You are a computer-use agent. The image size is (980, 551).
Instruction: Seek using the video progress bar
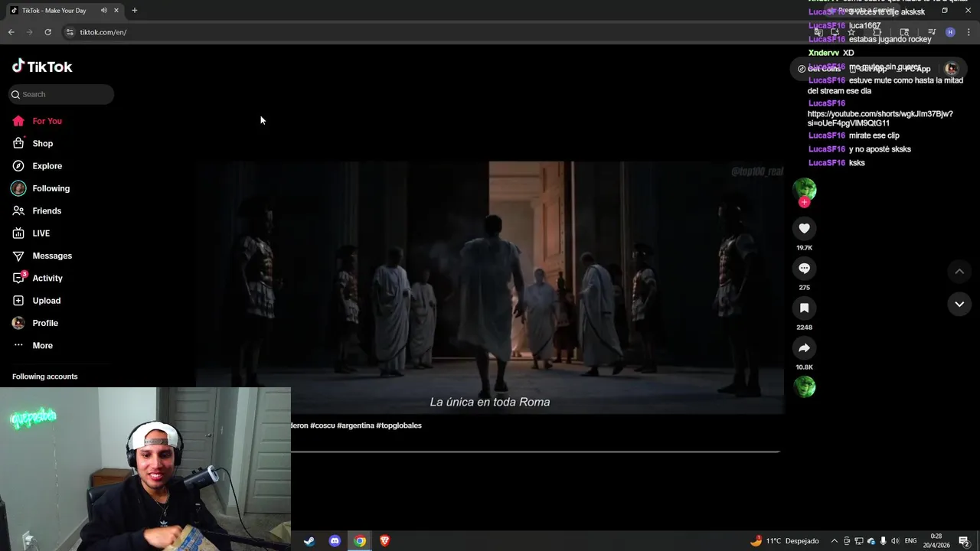coord(535,452)
